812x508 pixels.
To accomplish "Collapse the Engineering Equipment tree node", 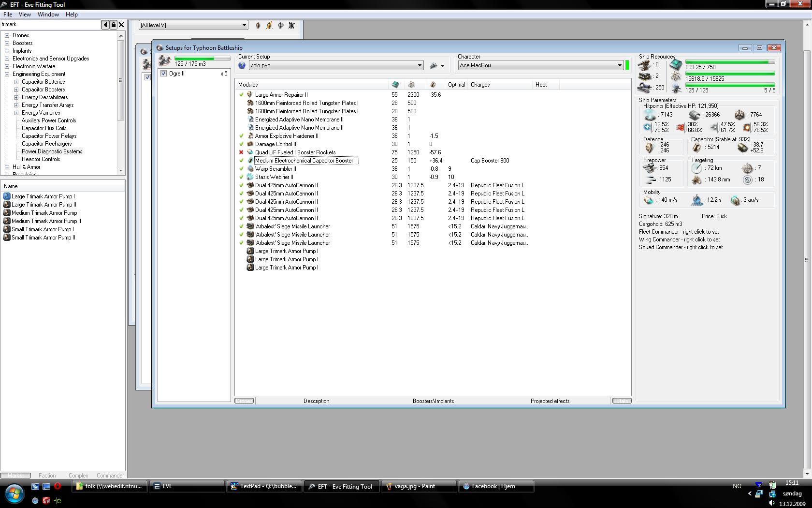I will tap(7, 74).
